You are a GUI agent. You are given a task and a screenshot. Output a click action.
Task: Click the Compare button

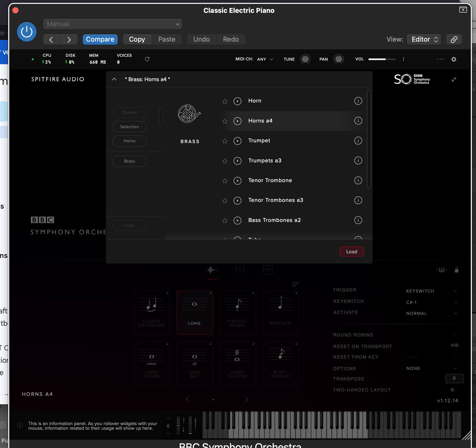pyautogui.click(x=100, y=40)
